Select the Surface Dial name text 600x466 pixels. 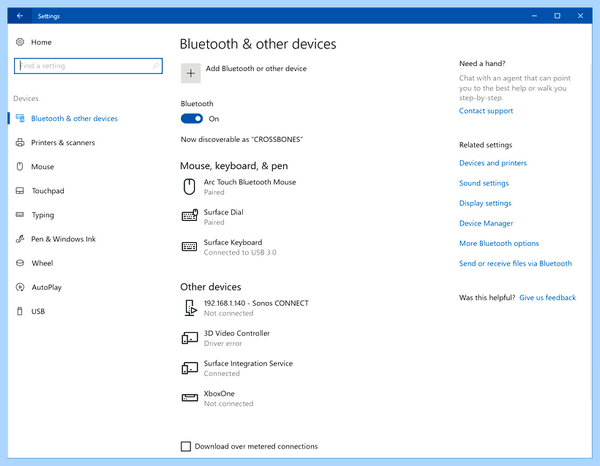point(223,212)
